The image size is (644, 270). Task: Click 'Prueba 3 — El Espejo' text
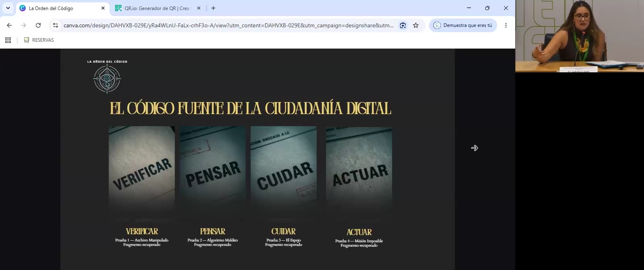point(283,240)
